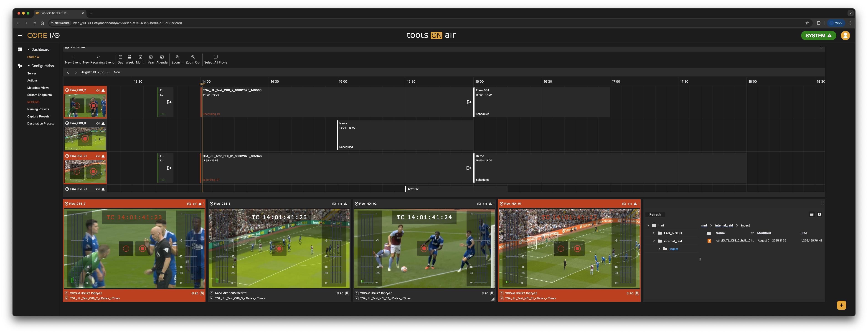Mute audio on Flow_C88_3 monitor header
This screenshot has height=333, width=868.
(x=340, y=204)
